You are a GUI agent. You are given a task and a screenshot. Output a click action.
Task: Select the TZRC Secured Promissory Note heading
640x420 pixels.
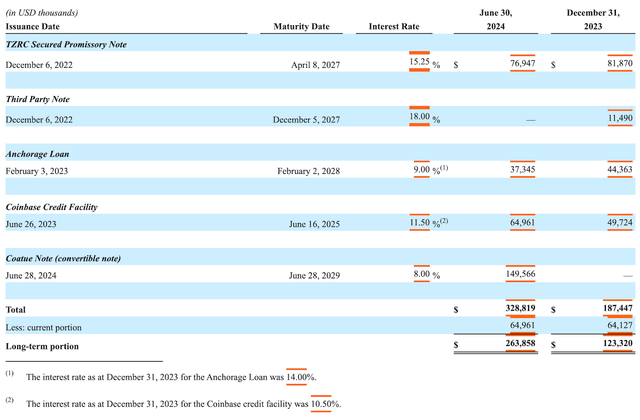pyautogui.click(x=66, y=45)
